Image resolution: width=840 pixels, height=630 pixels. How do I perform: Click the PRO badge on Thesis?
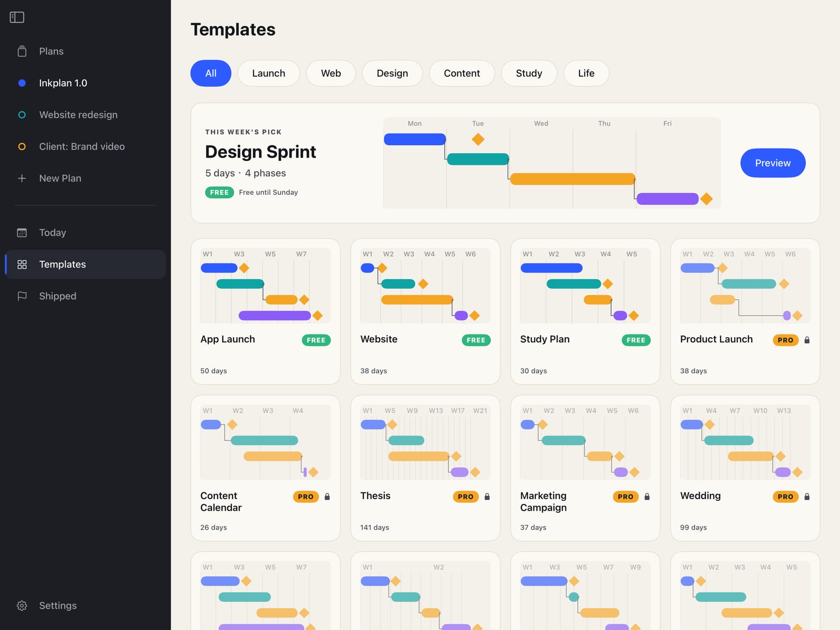[x=466, y=497]
